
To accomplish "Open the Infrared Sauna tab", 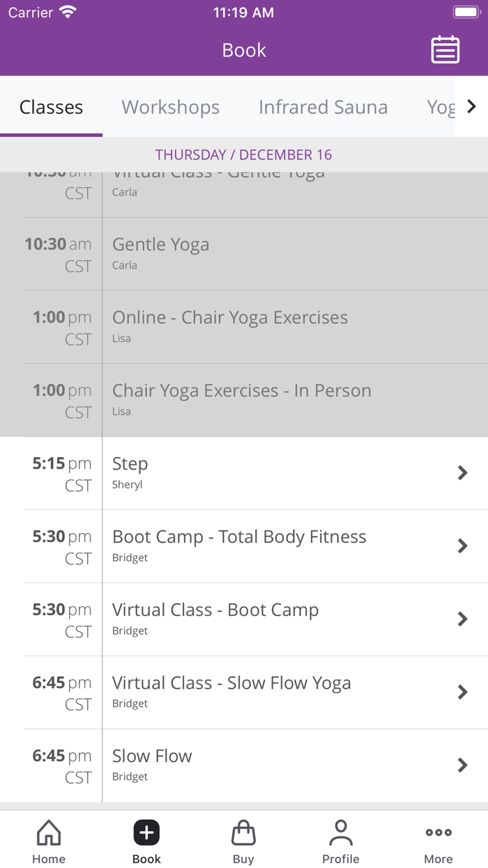I will click(x=323, y=107).
